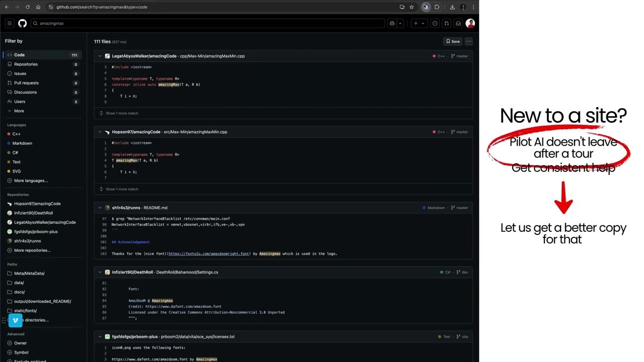Click the browser back arrow
The image size is (644, 362).
tap(7, 7)
